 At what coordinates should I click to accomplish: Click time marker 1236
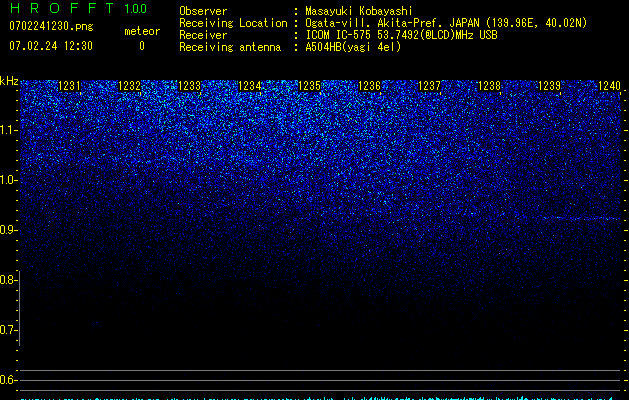369,86
